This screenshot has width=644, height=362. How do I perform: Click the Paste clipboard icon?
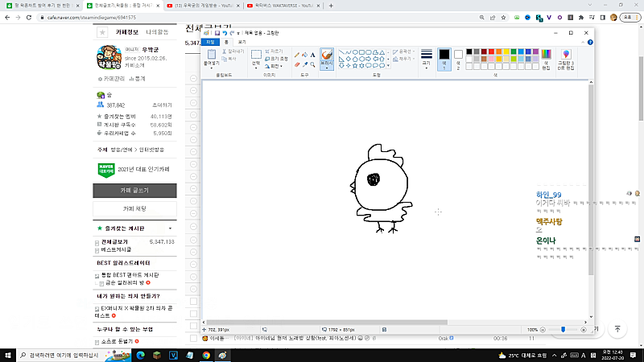(210, 54)
